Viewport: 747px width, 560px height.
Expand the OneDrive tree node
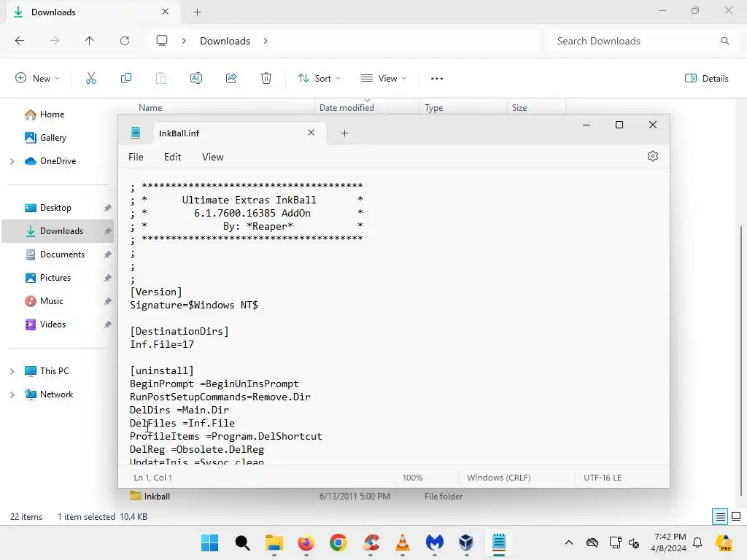tap(12, 161)
